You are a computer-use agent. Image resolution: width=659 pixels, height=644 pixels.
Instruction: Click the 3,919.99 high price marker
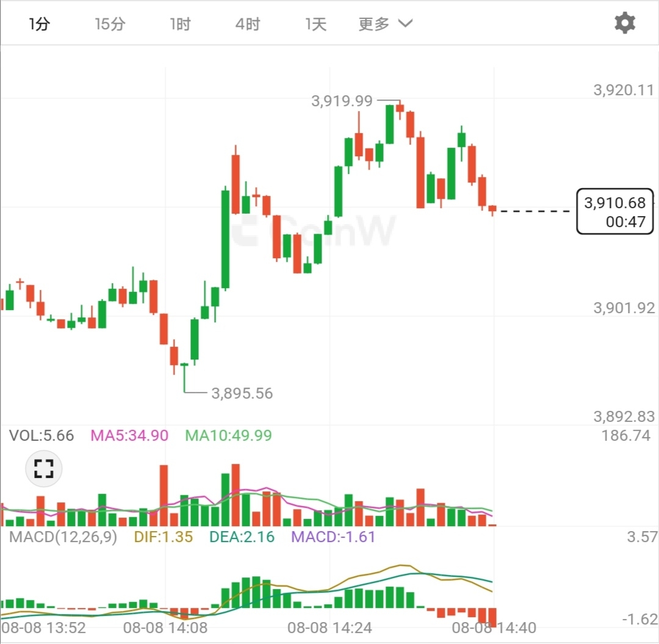coord(342,101)
